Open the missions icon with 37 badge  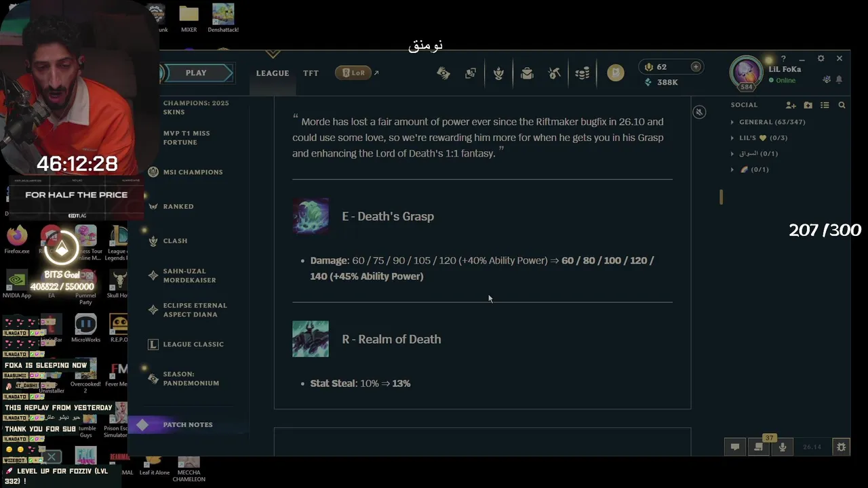coord(759,447)
